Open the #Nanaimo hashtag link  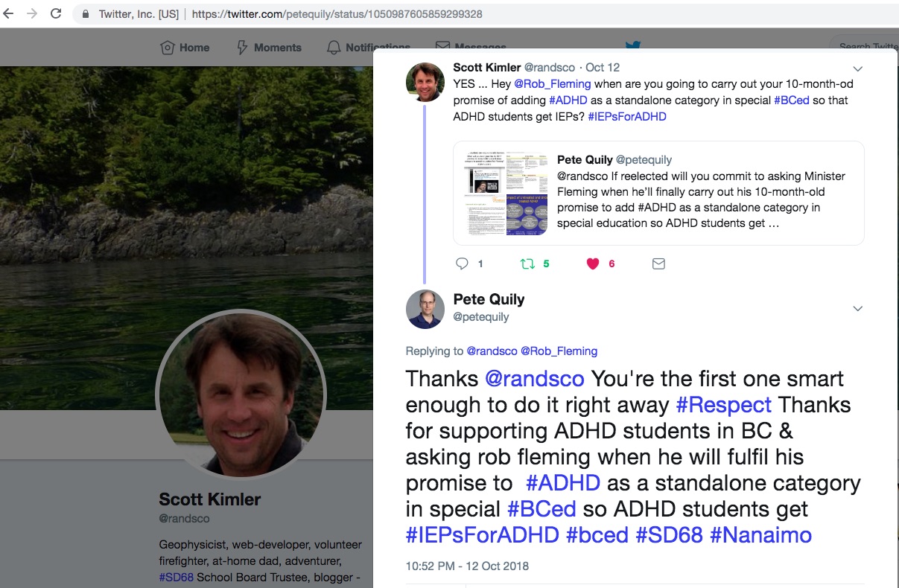760,534
